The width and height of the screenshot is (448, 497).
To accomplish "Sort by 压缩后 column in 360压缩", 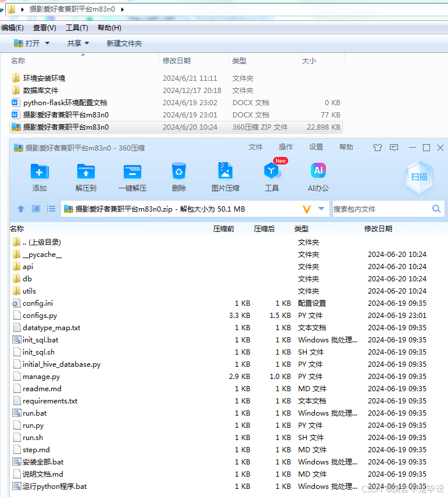I will tap(264, 229).
